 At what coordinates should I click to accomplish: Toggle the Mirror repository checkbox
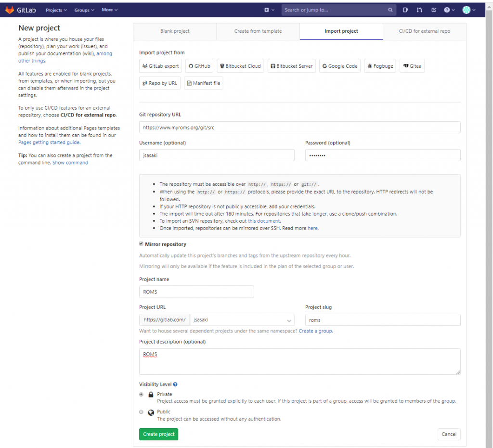pyautogui.click(x=141, y=244)
